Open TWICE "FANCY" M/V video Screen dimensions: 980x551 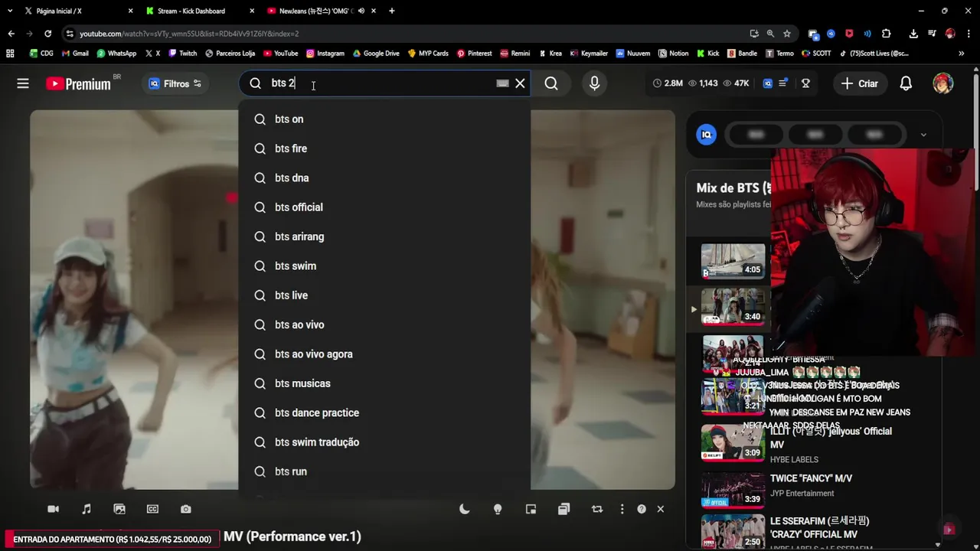pos(811,478)
